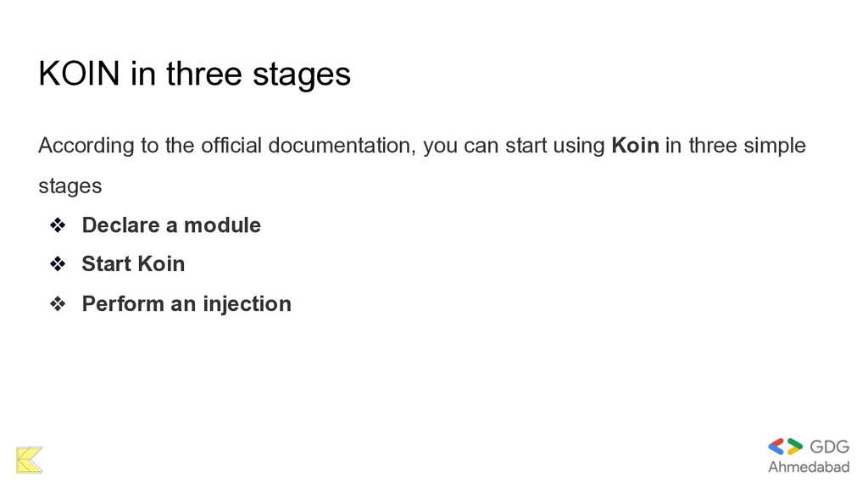Click the word stages on second paragraph line
The width and height of the screenshot is (868, 488).
[70, 185]
